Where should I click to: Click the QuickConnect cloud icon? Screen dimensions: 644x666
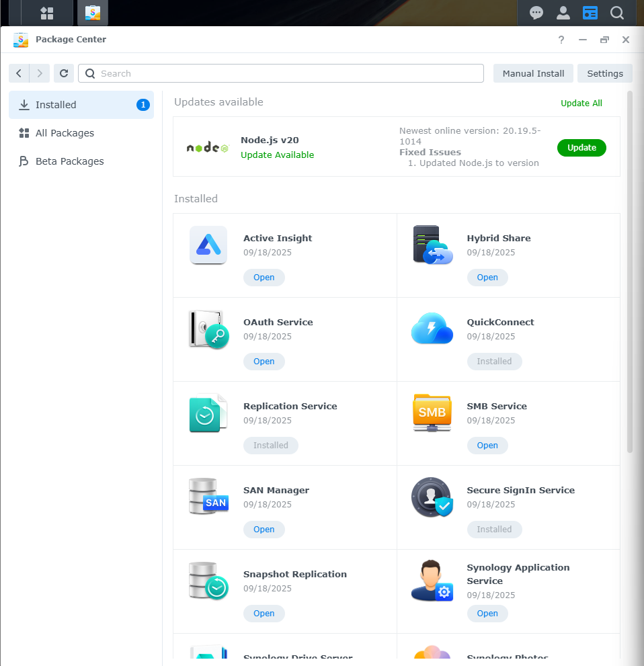[x=432, y=329]
